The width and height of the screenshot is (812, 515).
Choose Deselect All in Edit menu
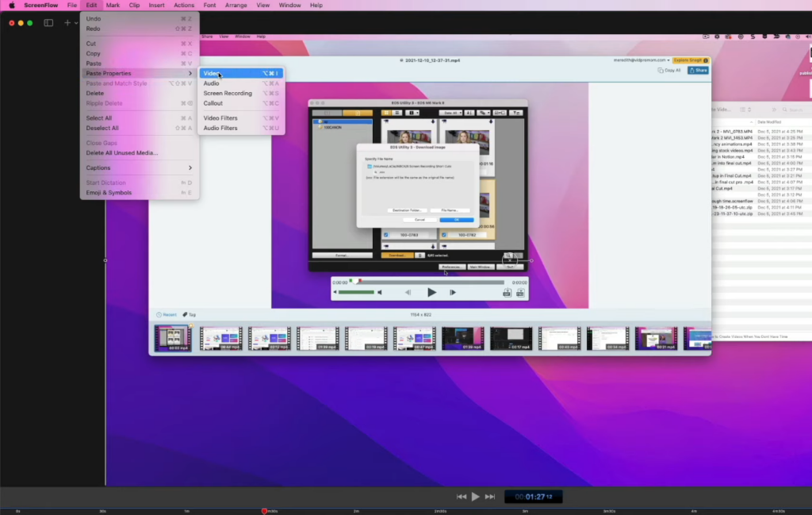tap(140, 128)
